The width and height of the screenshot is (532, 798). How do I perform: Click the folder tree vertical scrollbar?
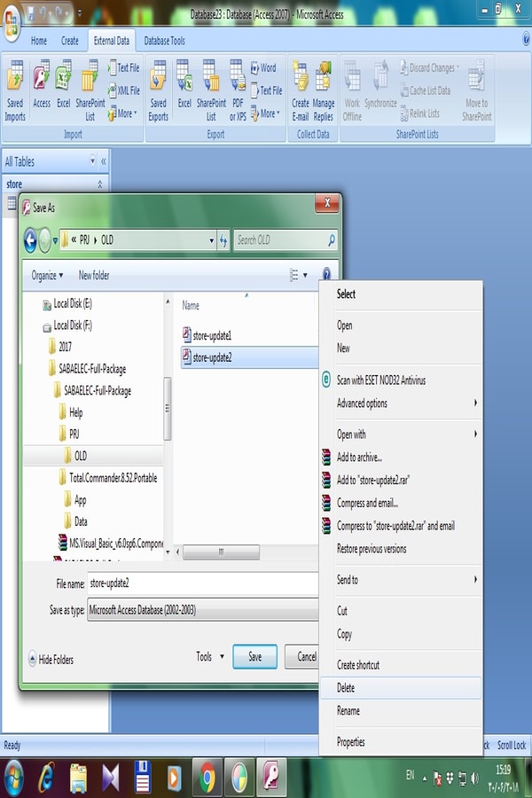168,409
